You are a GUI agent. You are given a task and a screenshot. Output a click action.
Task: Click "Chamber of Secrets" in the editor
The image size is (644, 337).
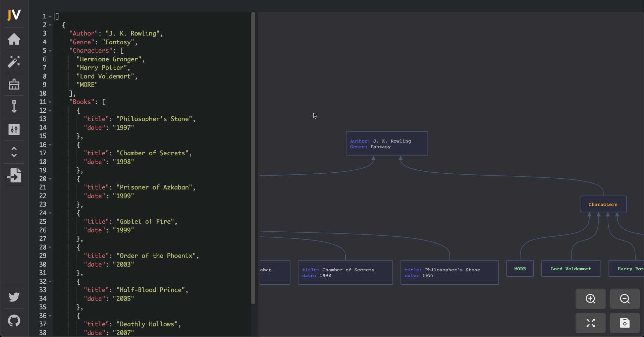pyautogui.click(x=153, y=153)
